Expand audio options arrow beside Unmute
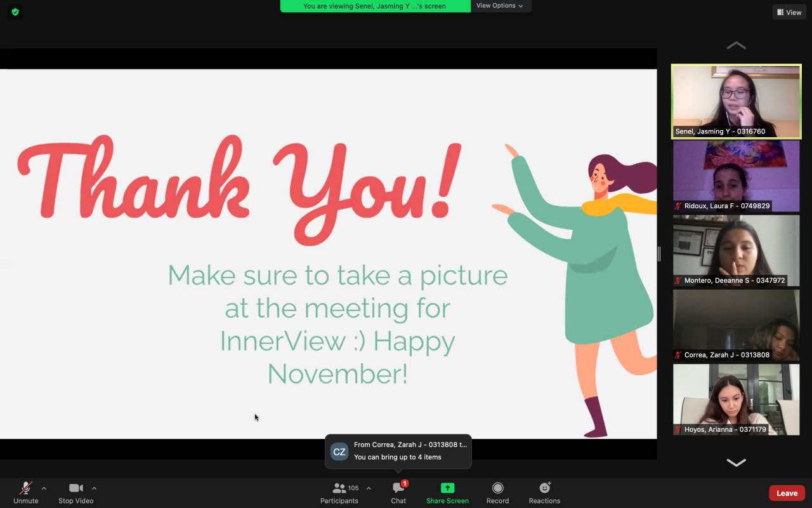The height and width of the screenshot is (508, 812). (44, 488)
